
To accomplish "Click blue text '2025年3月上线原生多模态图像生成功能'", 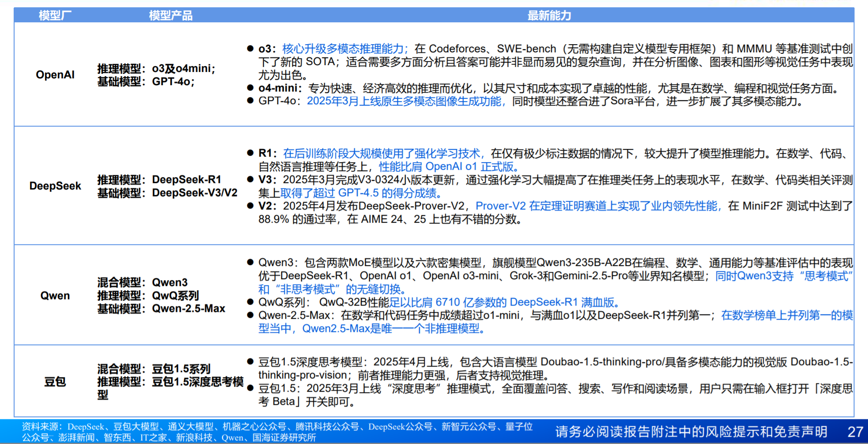I will [x=404, y=101].
